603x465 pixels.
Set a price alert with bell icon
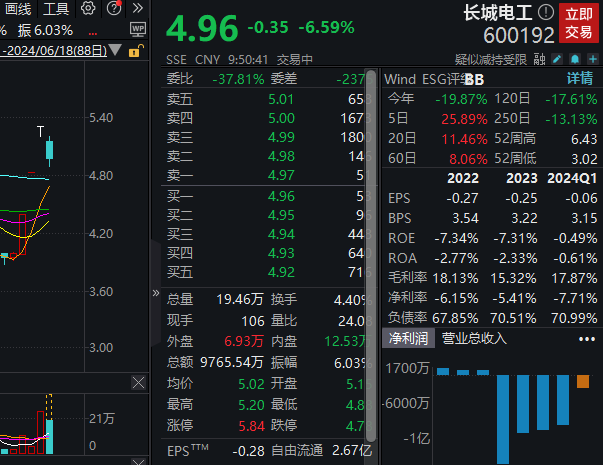pyautogui.click(x=575, y=59)
